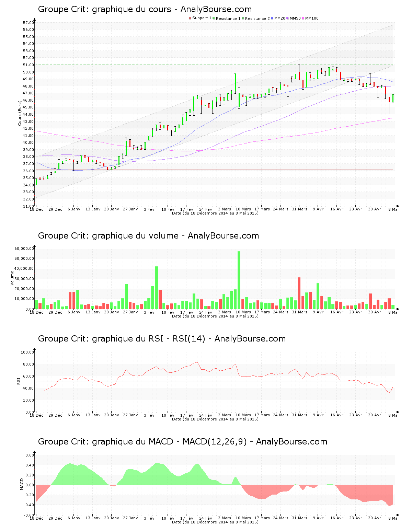
Task: Click the date range caption under price chart
Action: (x=215, y=213)
